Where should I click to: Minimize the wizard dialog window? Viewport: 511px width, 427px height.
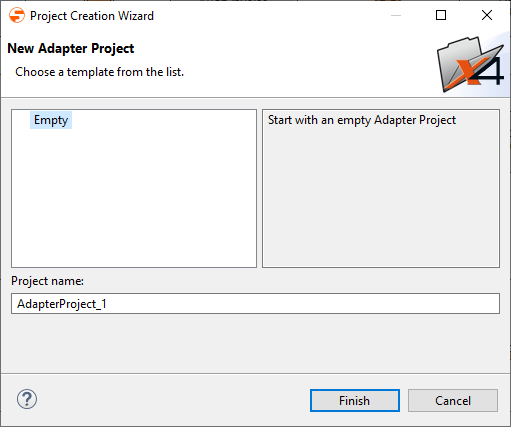click(x=396, y=15)
